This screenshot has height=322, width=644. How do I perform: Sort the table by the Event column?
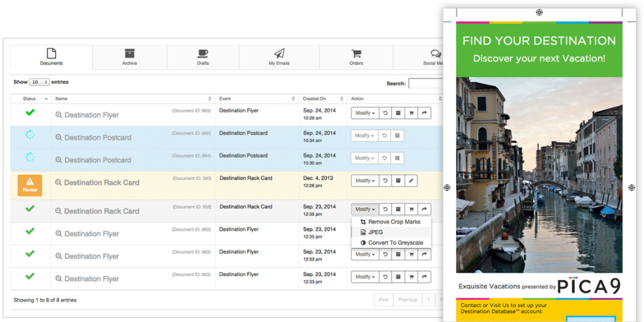click(257, 99)
